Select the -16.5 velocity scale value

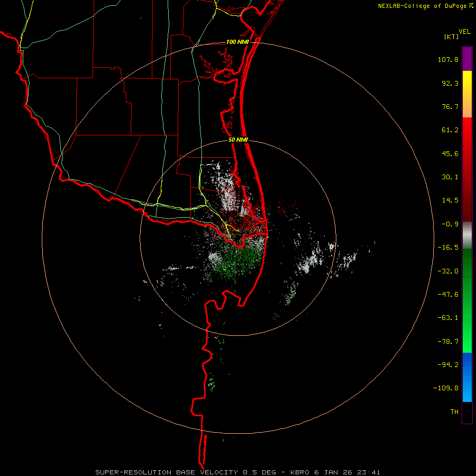pos(448,248)
